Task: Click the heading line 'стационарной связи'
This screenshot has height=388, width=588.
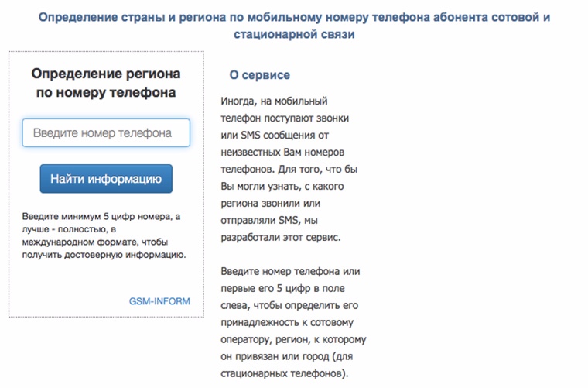Action: tap(294, 34)
